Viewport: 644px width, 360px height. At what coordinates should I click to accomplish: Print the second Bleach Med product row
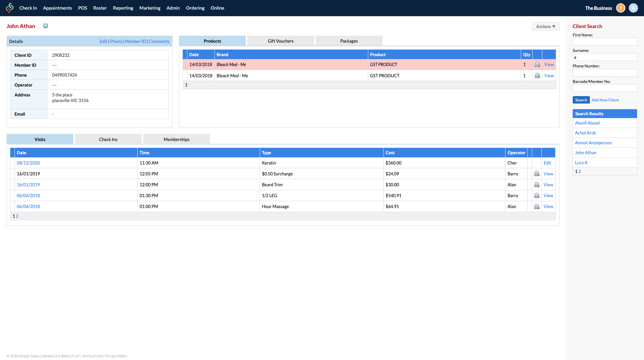pyautogui.click(x=537, y=76)
